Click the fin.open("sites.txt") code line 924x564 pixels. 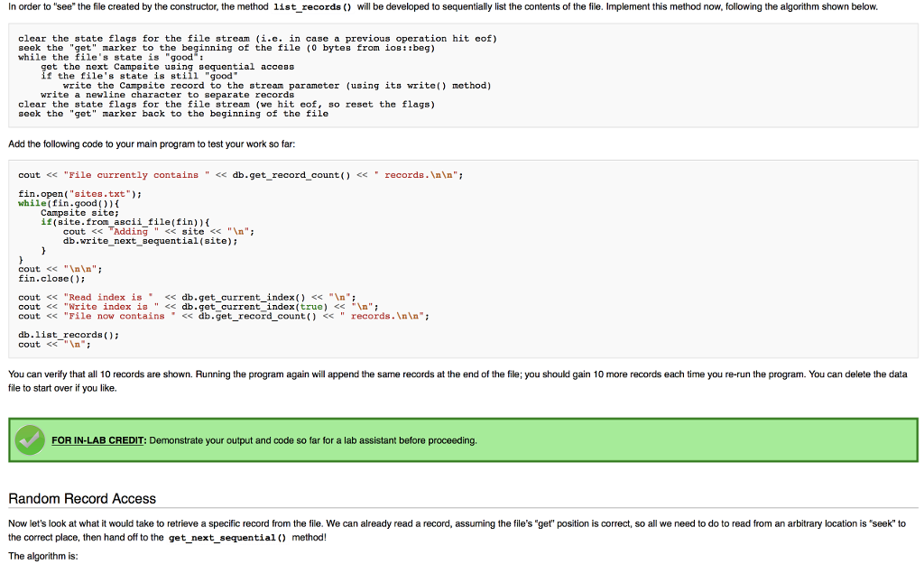pyautogui.click(x=79, y=194)
